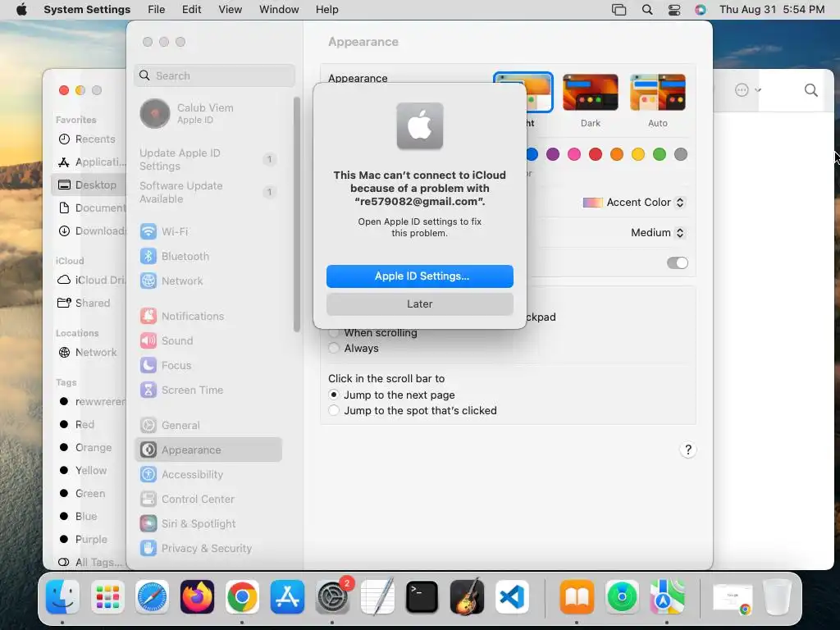Screen dimensions: 840x630
Task: Select Appearance in the sidebar
Action: [x=208, y=450]
